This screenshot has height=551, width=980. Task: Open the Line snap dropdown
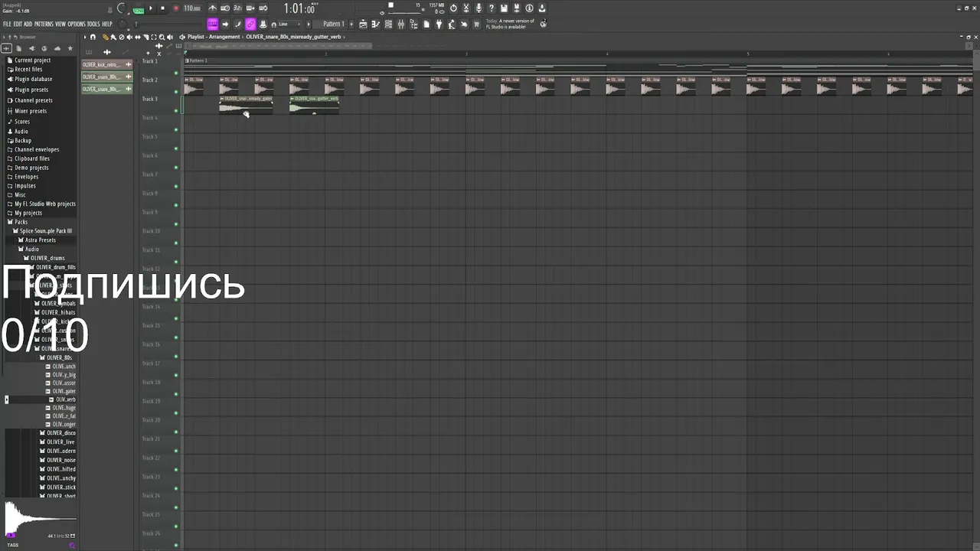289,24
